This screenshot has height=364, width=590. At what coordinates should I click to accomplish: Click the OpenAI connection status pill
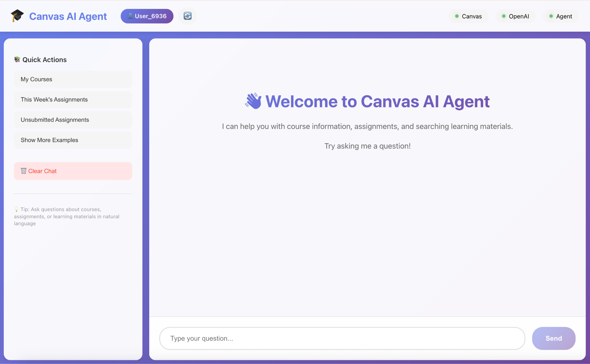[x=515, y=16]
